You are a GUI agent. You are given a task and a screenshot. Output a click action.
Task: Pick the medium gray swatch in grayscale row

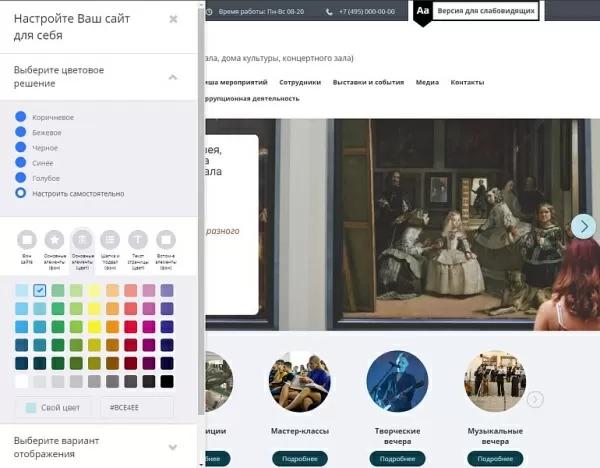click(x=94, y=382)
